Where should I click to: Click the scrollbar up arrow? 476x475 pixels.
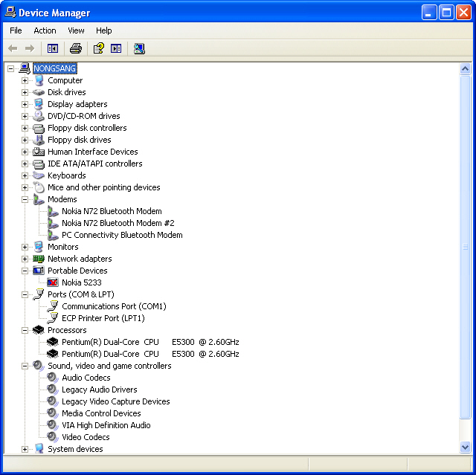click(x=465, y=69)
